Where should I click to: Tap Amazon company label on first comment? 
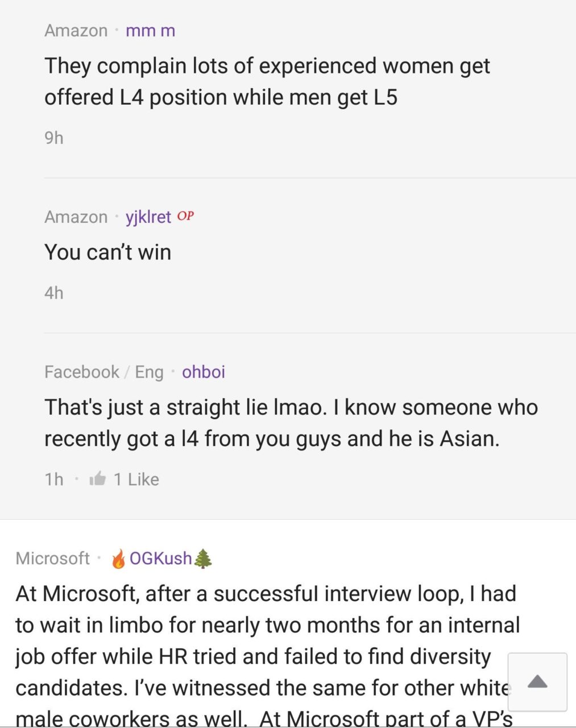pyautogui.click(x=76, y=30)
